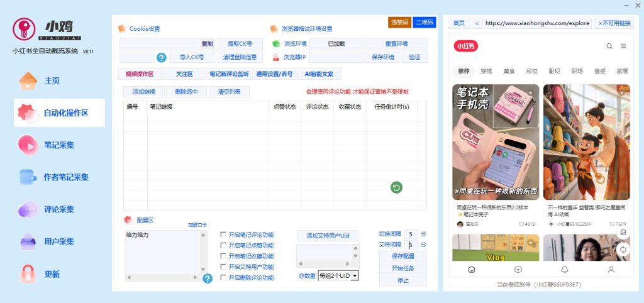Image resolution: width=644 pixels, height=303 pixels.
Task: Open the 每组2个UID dropdown
Action: click(338, 276)
